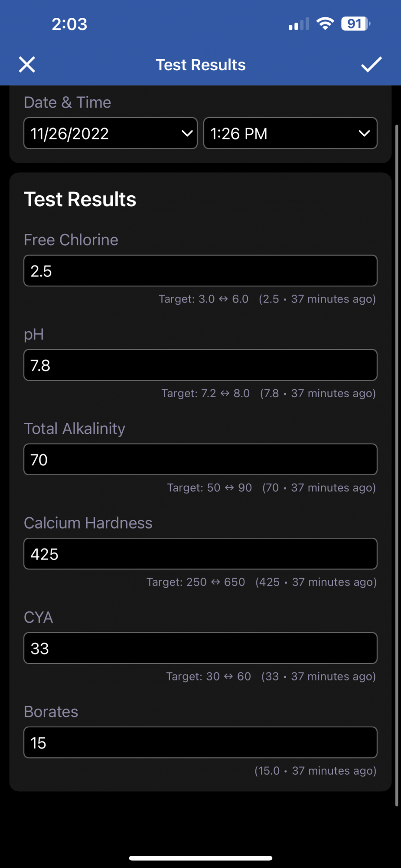Expand the date picker chevron arrow

[x=187, y=133]
